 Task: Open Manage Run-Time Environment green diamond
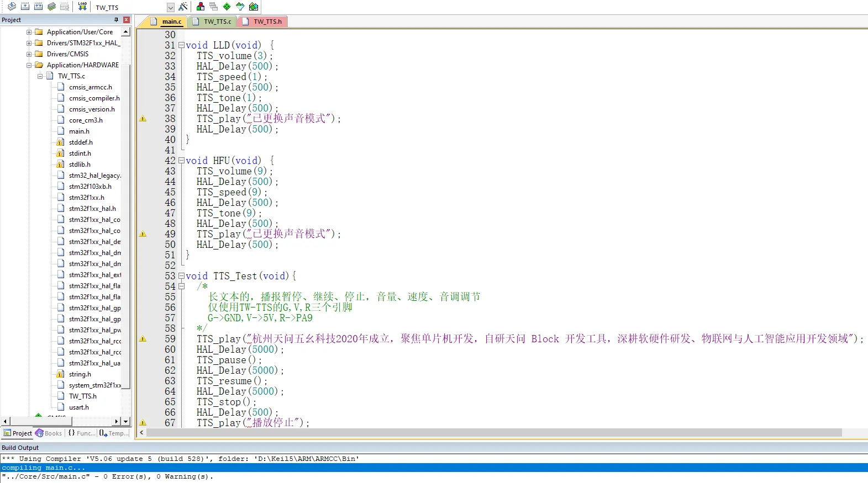click(x=227, y=7)
